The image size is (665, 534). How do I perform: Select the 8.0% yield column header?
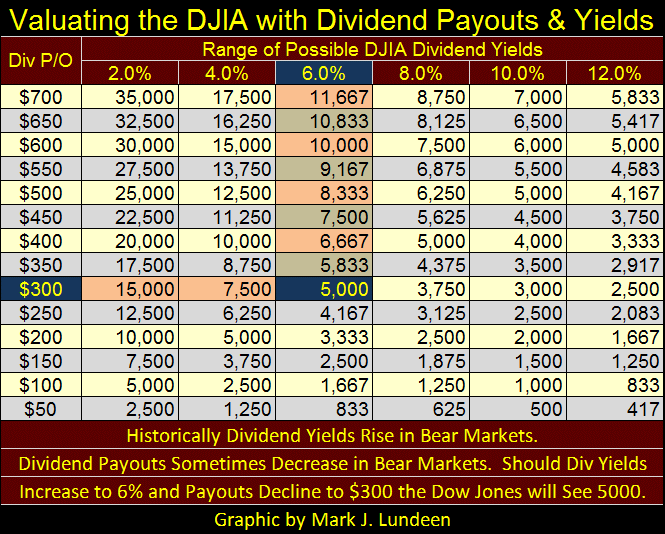[421, 73]
